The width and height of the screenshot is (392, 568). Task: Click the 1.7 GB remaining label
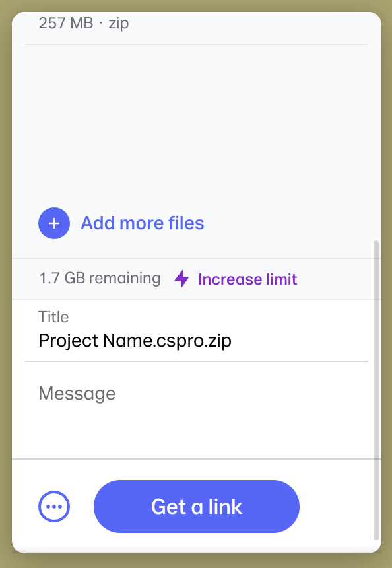[100, 279]
